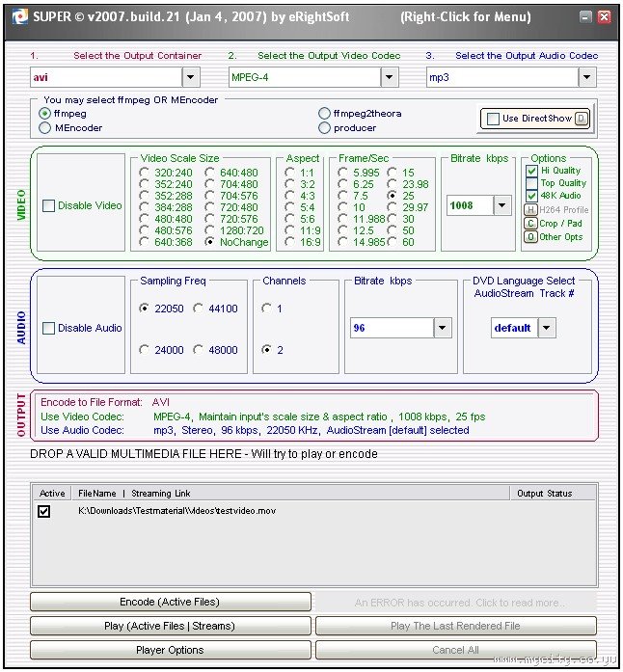This screenshot has width=623, height=672.
Task: Tick the Disable Audio checkbox
Action: (48, 328)
